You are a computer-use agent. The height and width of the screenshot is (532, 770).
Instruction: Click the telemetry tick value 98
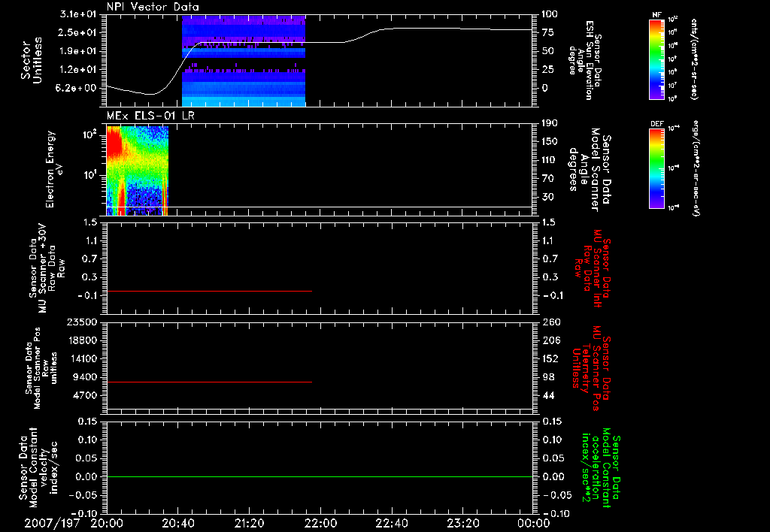(x=548, y=377)
